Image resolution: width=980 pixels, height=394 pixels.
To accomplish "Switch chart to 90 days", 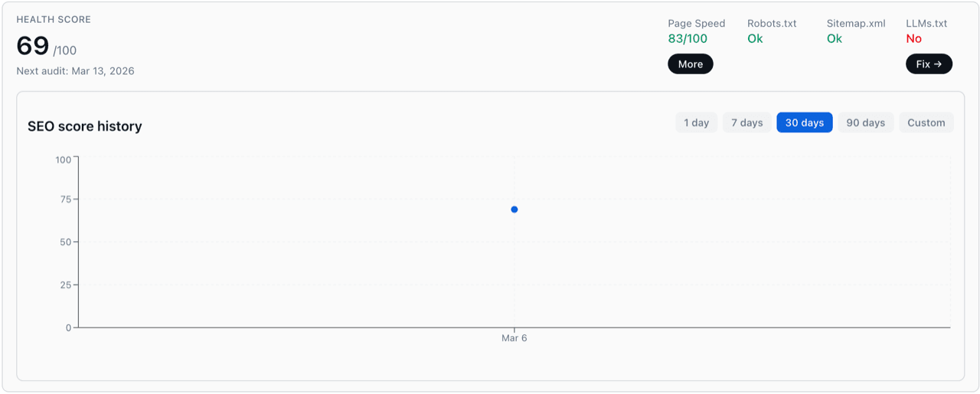I will [865, 122].
